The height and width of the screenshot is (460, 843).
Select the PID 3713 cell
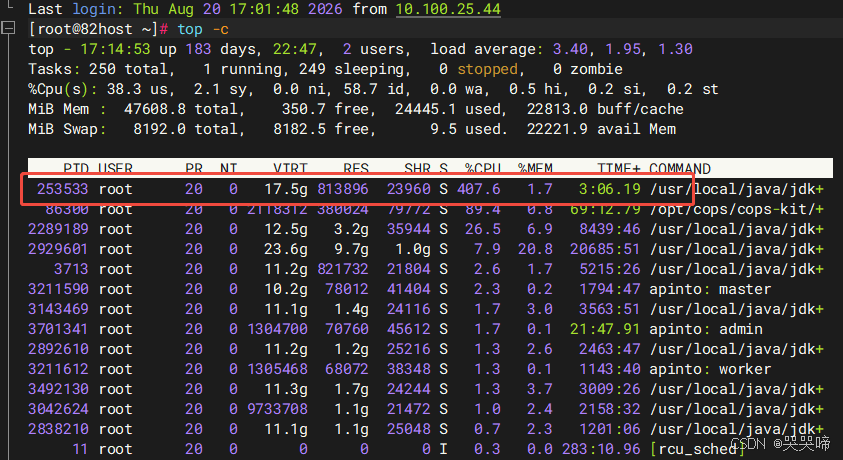71,269
